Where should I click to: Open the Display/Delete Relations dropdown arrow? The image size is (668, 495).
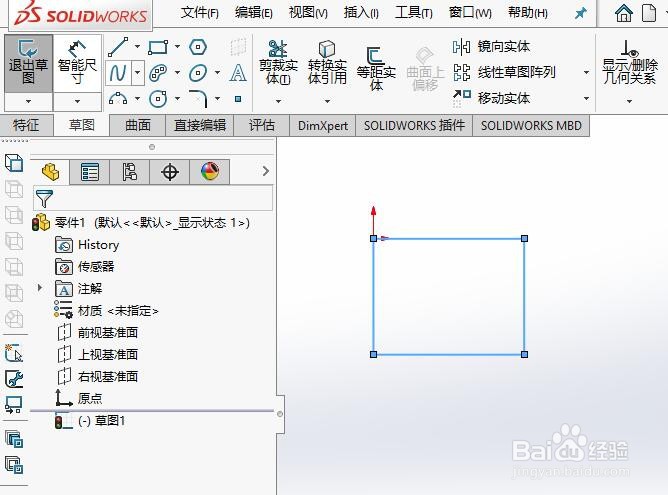pos(630,101)
